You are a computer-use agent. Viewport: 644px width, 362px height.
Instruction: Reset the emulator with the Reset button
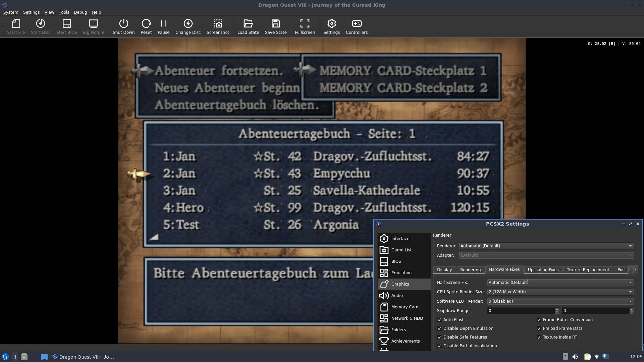tap(146, 26)
